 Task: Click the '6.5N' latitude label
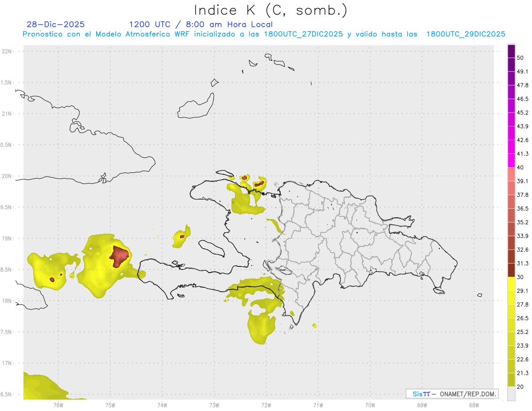[7, 395]
